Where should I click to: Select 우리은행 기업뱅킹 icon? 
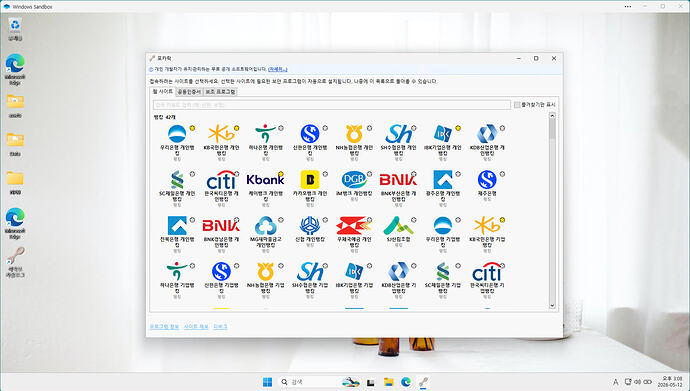pyautogui.click(x=443, y=226)
